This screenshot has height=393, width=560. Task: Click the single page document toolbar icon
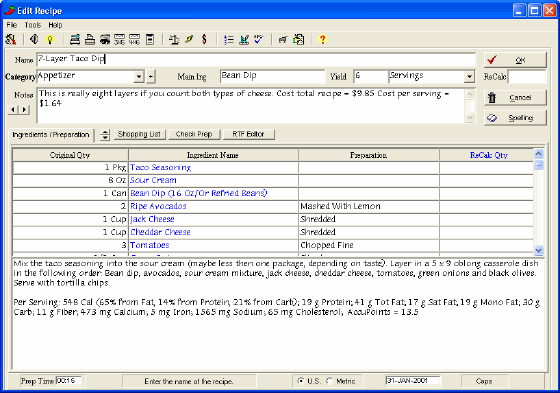(x=150, y=39)
